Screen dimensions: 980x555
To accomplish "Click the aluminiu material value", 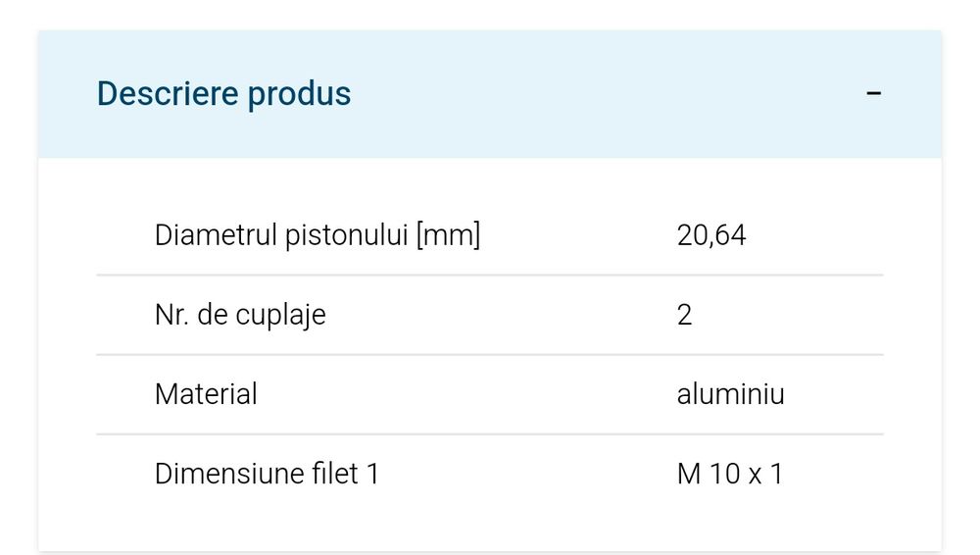I will pyautogui.click(x=730, y=394).
